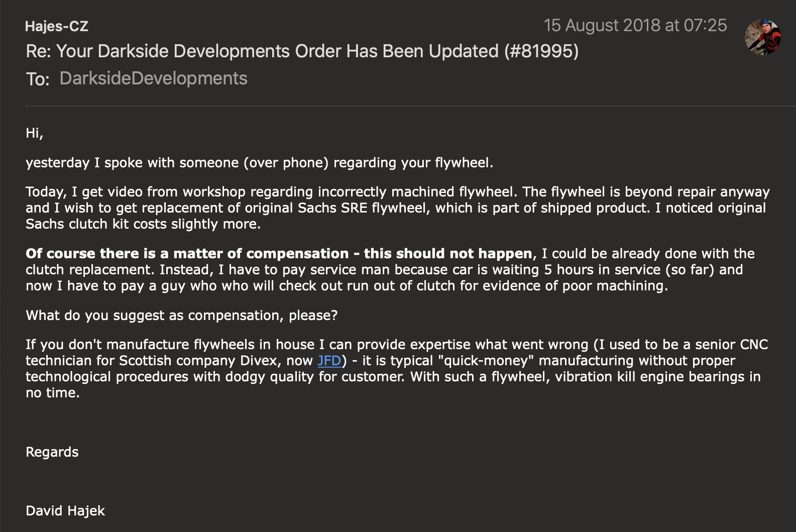The image size is (796, 532).
Task: Click the "To:" field label
Action: pyautogui.click(x=38, y=79)
